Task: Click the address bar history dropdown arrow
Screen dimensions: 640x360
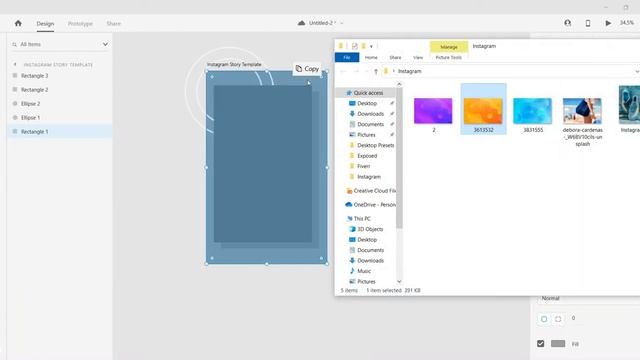Action: 637,71
